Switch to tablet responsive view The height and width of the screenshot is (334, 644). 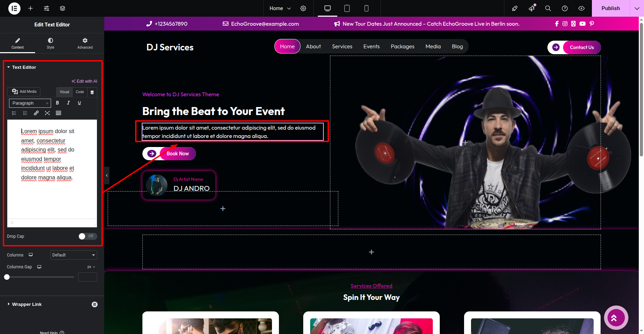(347, 8)
